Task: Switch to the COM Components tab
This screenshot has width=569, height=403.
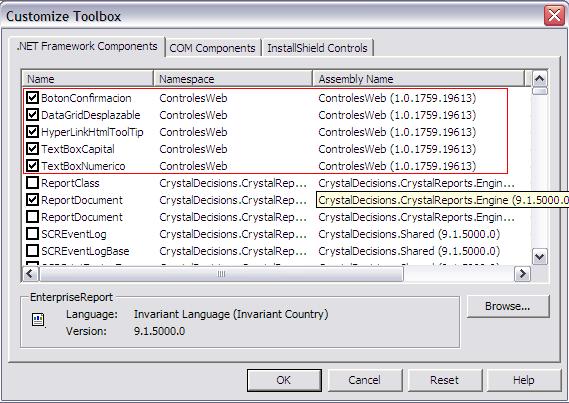Action: [213, 48]
